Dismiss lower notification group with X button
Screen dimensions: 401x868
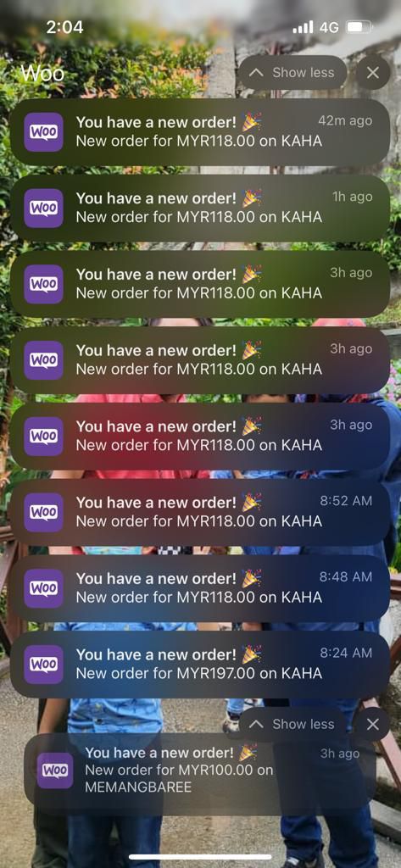coord(373,724)
